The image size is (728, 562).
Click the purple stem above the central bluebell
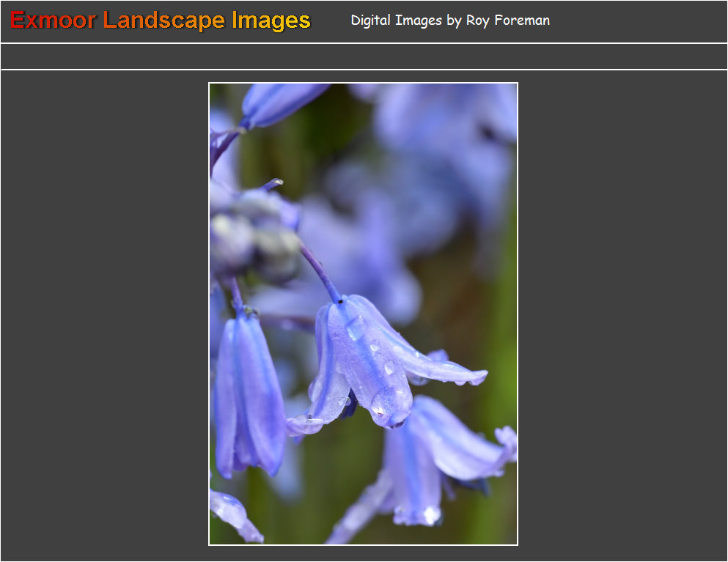pos(320,271)
